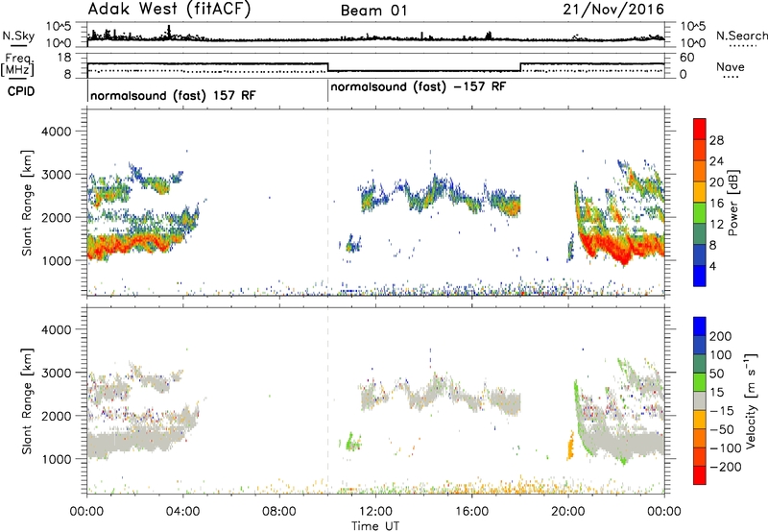768x532 pixels.
Task: Click the orange velocity patch near 20:00
Action: (570, 446)
